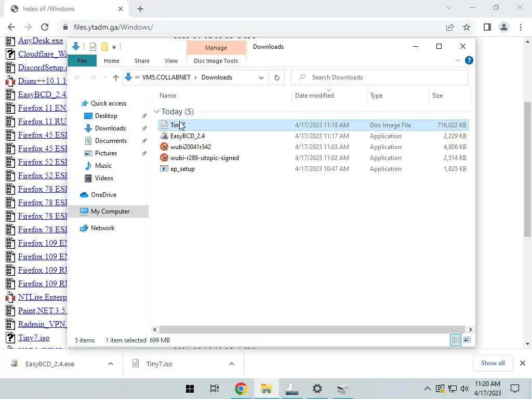This screenshot has width=532, height=399.
Task: Open Settings gear on taskbar
Action: (317, 389)
